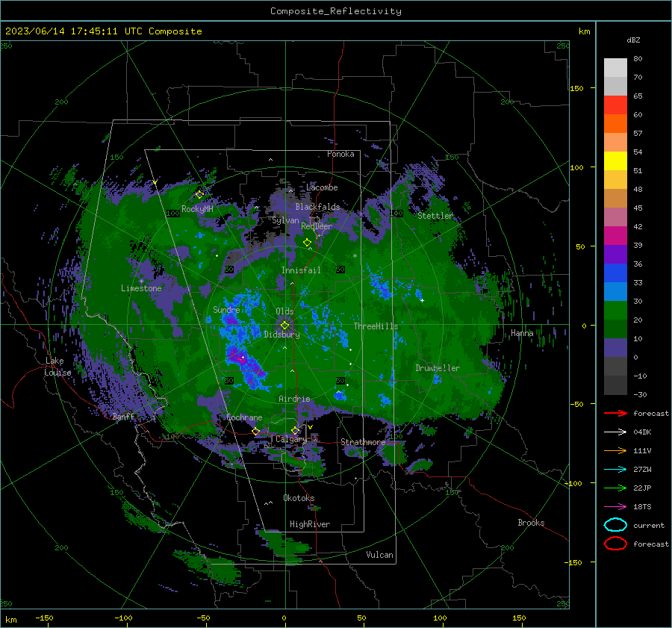
Task: Select the slate purple 10 dBZ swatch
Action: 615,348
